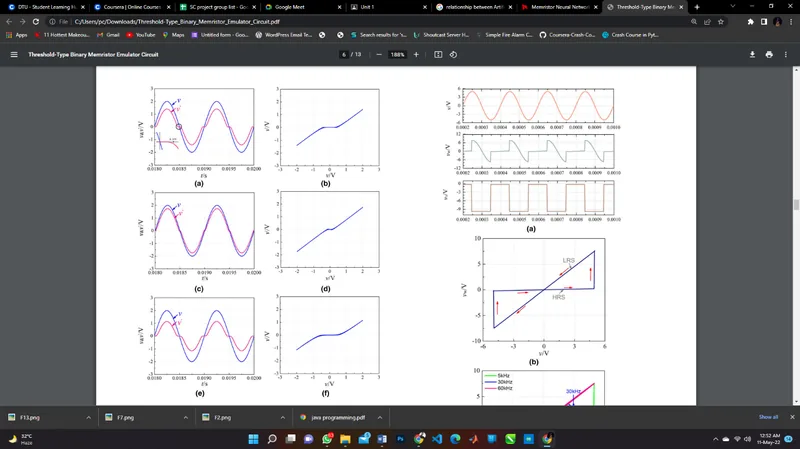Rotate the PDF counterclockwise
Image resolution: width=800 pixels, height=449 pixels.
pyautogui.click(x=453, y=55)
